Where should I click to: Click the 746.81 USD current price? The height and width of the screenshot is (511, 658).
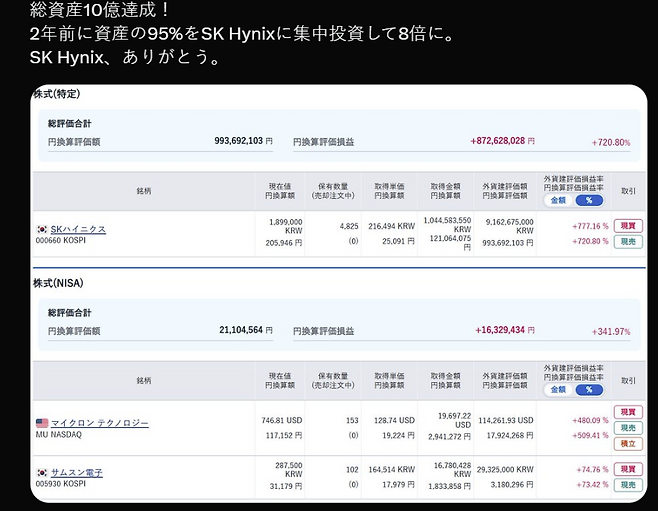coord(282,420)
